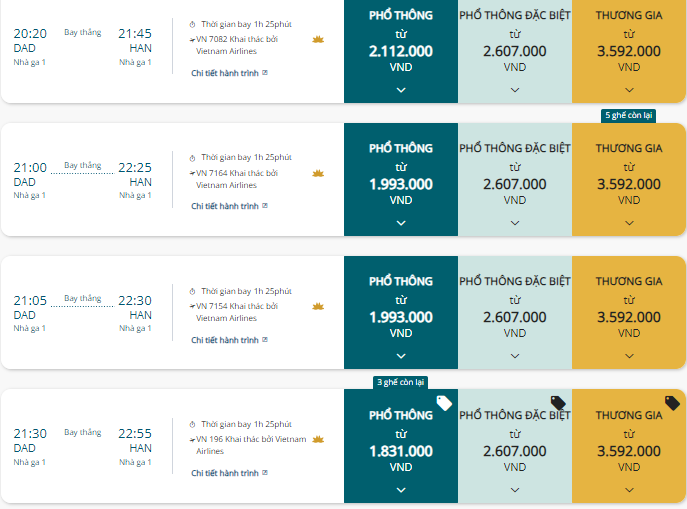The height and width of the screenshot is (509, 687).
Task: Expand the Phổ Thông Đặc Biệt fare on 21:00 flight
Action: click(x=515, y=223)
